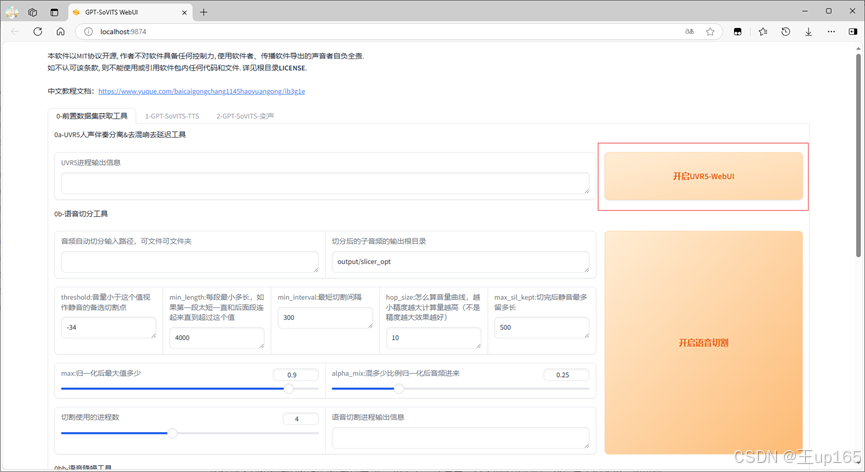Click the alpha_mix value box showing 0.25
The width and height of the screenshot is (865, 472).
pyautogui.click(x=566, y=375)
